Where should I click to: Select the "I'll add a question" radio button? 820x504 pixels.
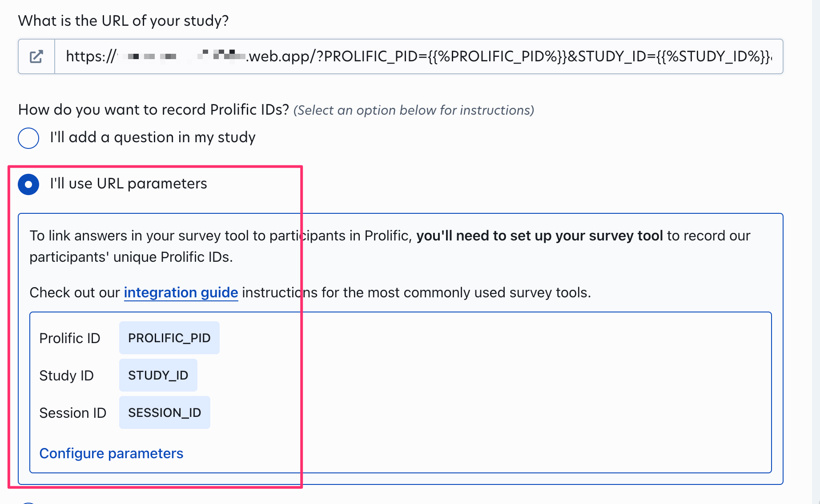(28, 138)
